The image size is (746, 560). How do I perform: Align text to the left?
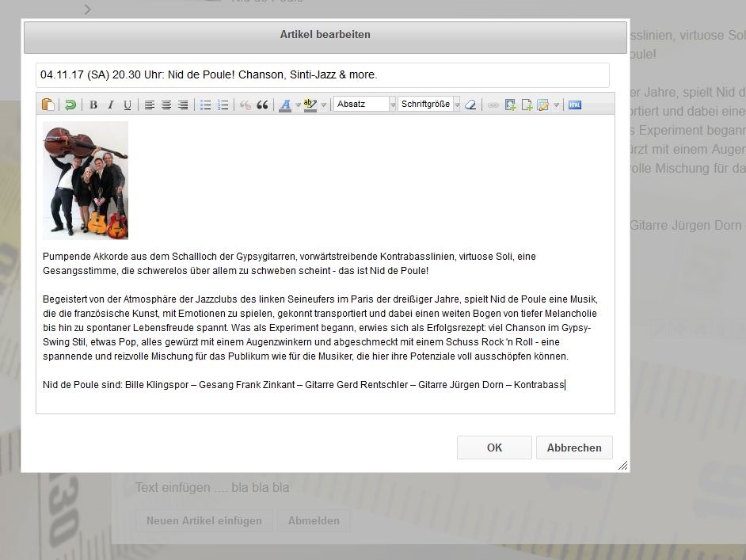pyautogui.click(x=149, y=105)
